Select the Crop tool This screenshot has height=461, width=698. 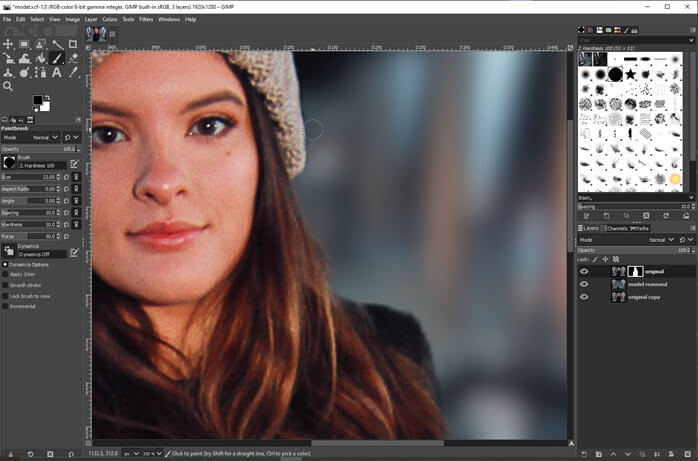pos(73,44)
